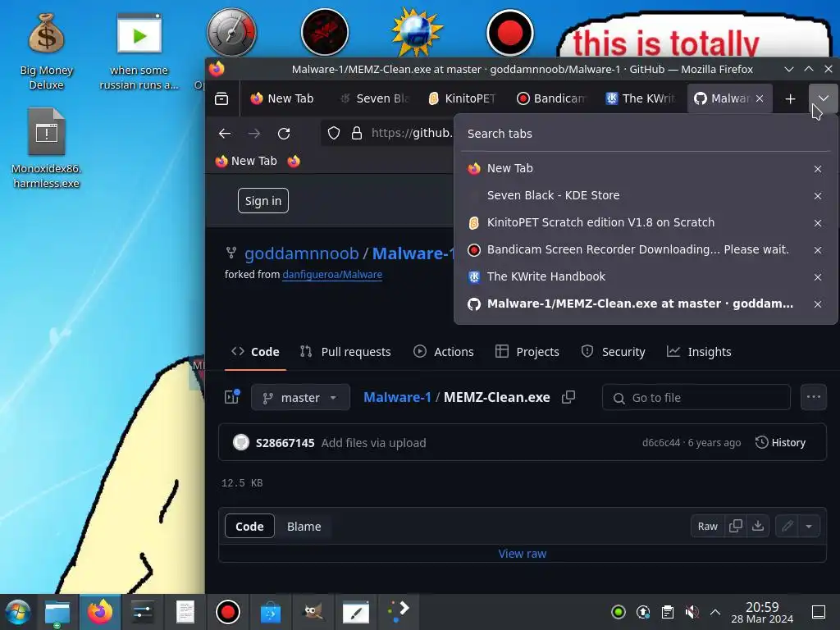Switch to the KinitoPET tab

coord(463,98)
